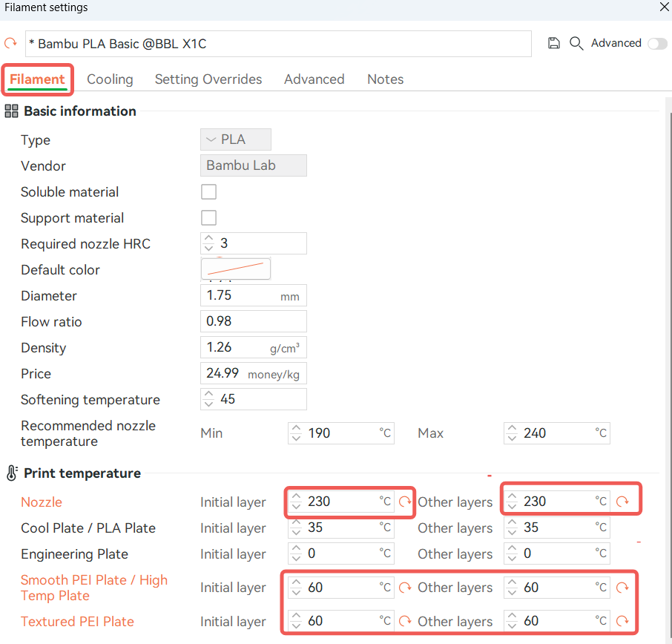The image size is (672, 644).
Task: Click the Diameter field showing 1.75
Action: coord(253,295)
